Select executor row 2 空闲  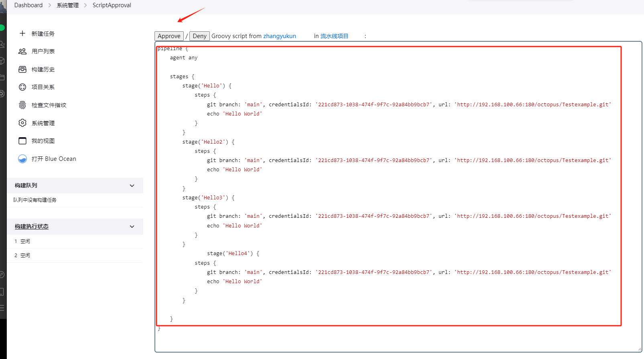tap(75, 256)
